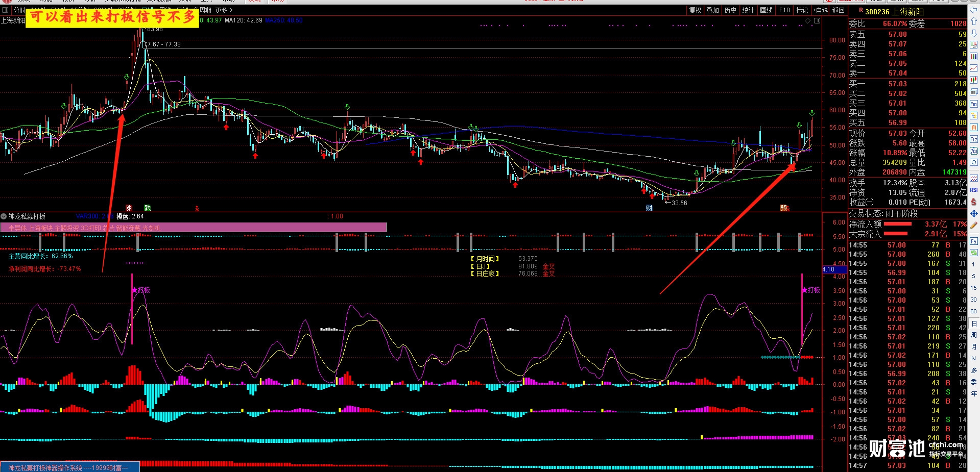Click the 标记 mark button
Viewport: 980px width, 472px height.
(802, 10)
